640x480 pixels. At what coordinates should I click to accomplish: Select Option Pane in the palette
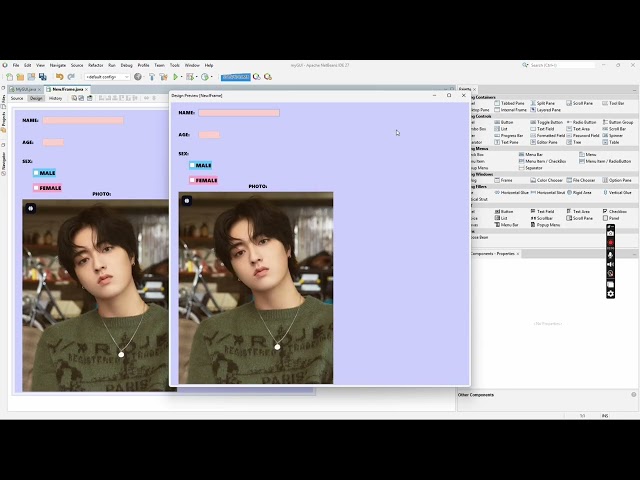click(617, 180)
